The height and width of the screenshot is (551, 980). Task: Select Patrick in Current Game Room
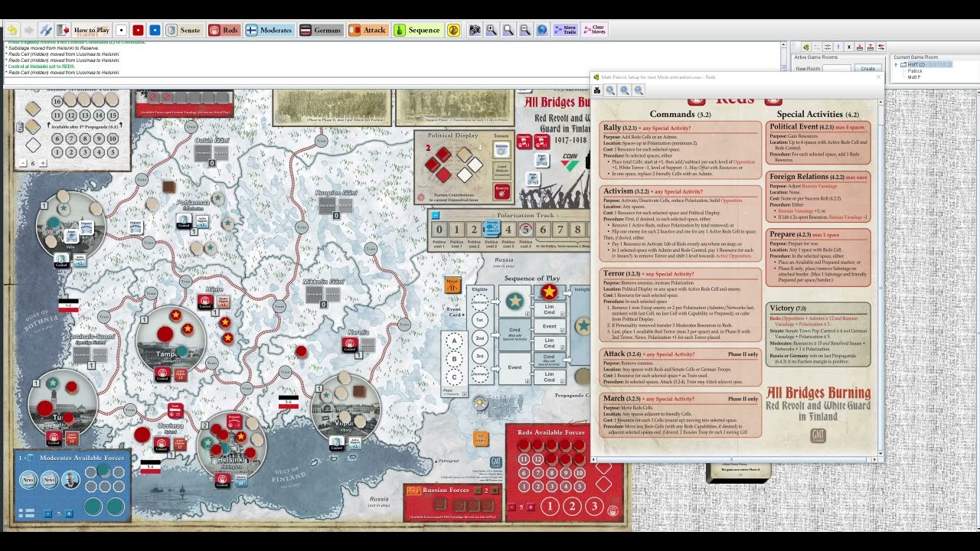(915, 71)
